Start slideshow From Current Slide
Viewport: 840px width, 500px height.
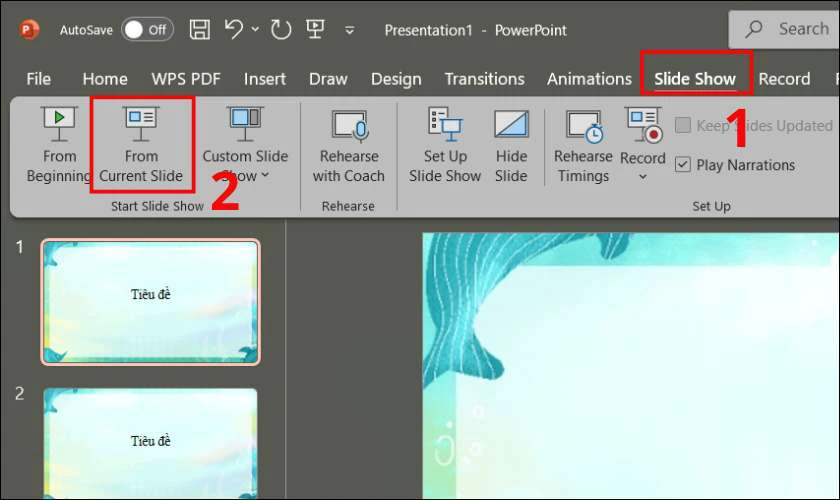pos(141,145)
